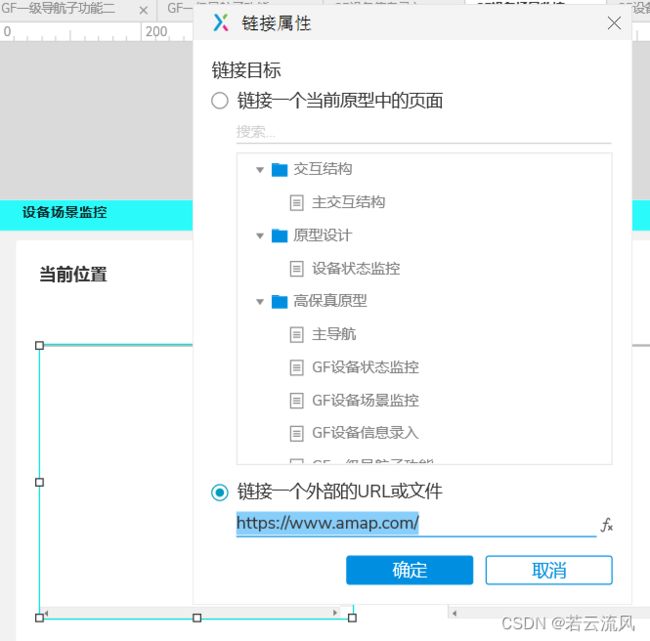Select the 原型设计 folder label
The height and width of the screenshot is (641, 650).
click(323, 236)
